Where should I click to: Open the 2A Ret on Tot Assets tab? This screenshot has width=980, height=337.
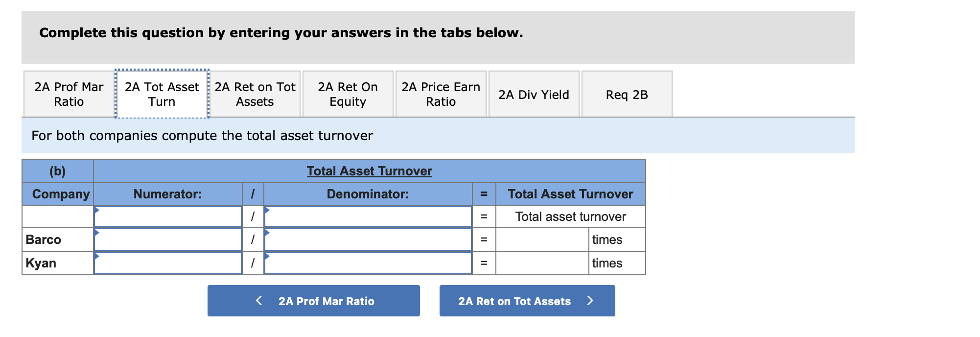(x=255, y=94)
